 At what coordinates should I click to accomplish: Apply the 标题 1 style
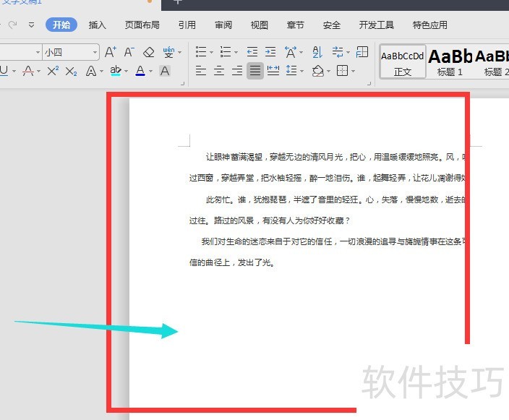[450, 61]
